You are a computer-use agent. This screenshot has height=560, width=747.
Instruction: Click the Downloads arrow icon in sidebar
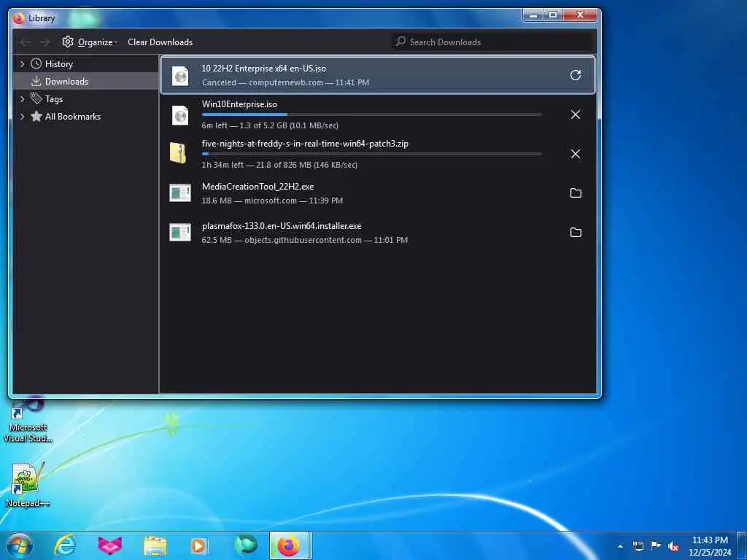click(36, 82)
